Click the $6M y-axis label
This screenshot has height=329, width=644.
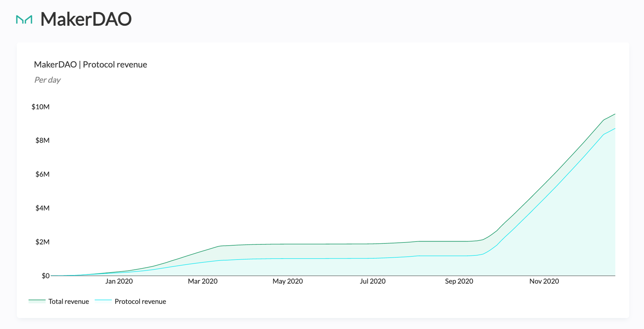(42, 174)
